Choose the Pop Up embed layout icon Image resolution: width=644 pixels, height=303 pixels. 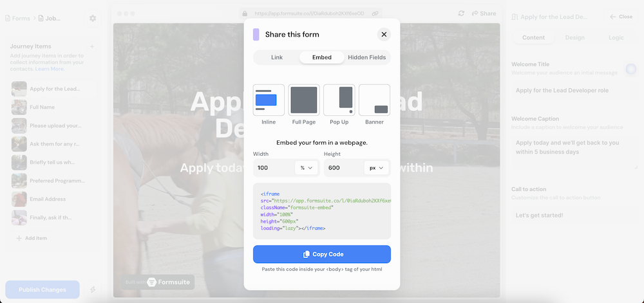339,100
